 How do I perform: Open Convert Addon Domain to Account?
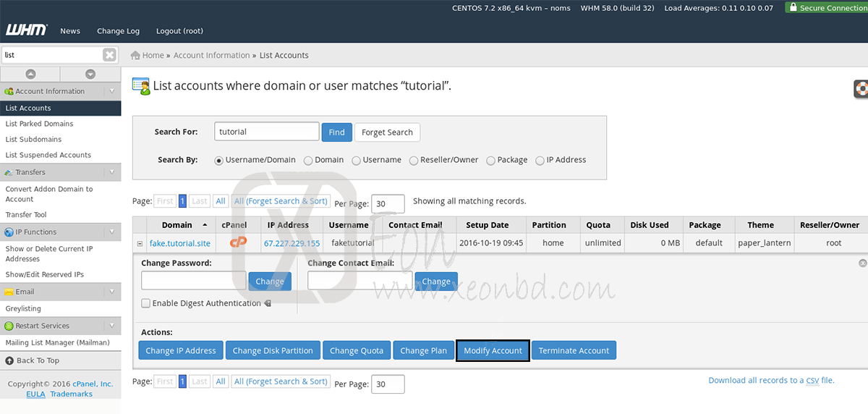point(49,194)
